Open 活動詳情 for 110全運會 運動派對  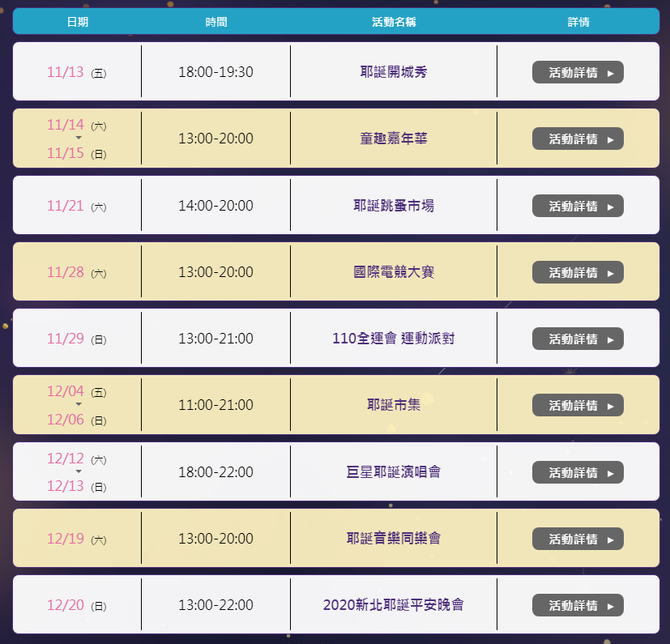click(x=578, y=339)
